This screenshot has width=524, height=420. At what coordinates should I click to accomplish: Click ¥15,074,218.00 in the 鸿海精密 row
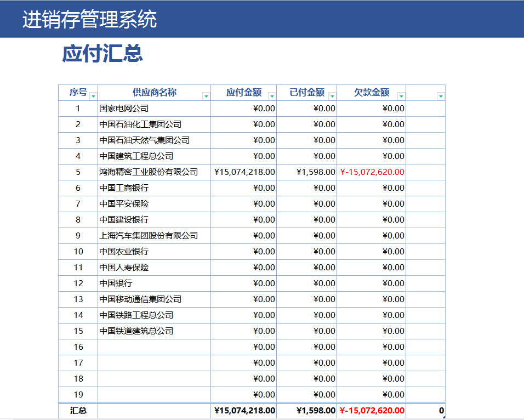(243, 172)
